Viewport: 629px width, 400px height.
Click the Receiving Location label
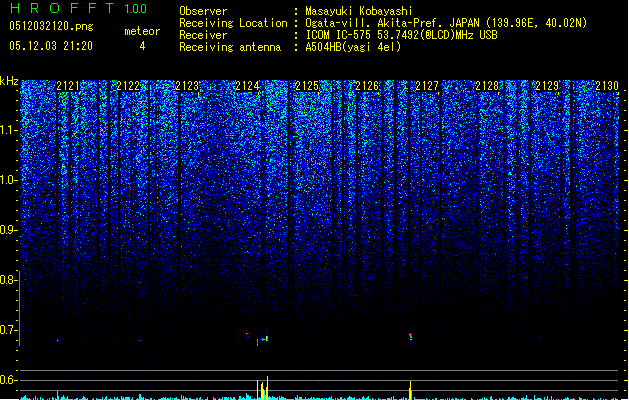[x=233, y=23]
